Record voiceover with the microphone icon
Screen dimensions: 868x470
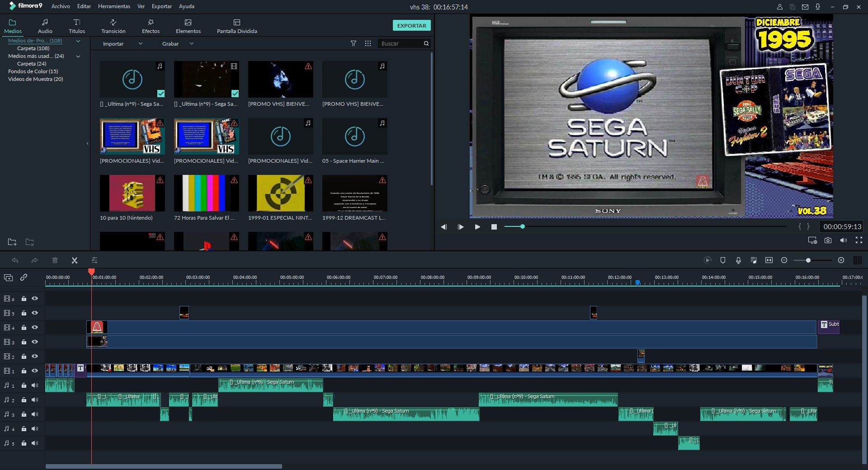[738, 260]
